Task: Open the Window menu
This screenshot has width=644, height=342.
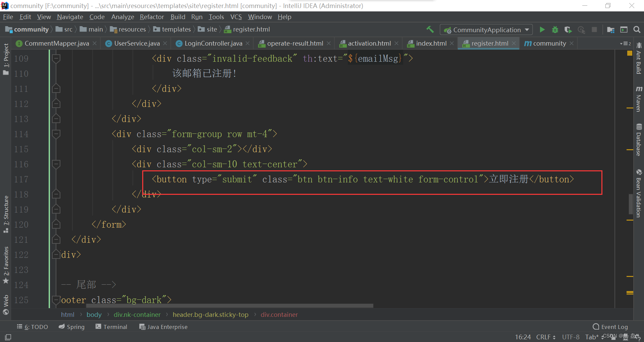Action: pos(260,17)
